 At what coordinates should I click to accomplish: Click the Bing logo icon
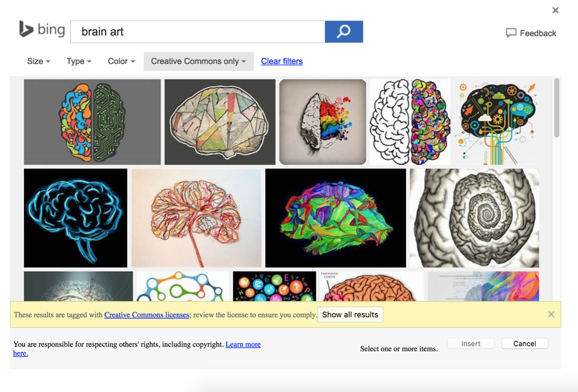(x=24, y=30)
